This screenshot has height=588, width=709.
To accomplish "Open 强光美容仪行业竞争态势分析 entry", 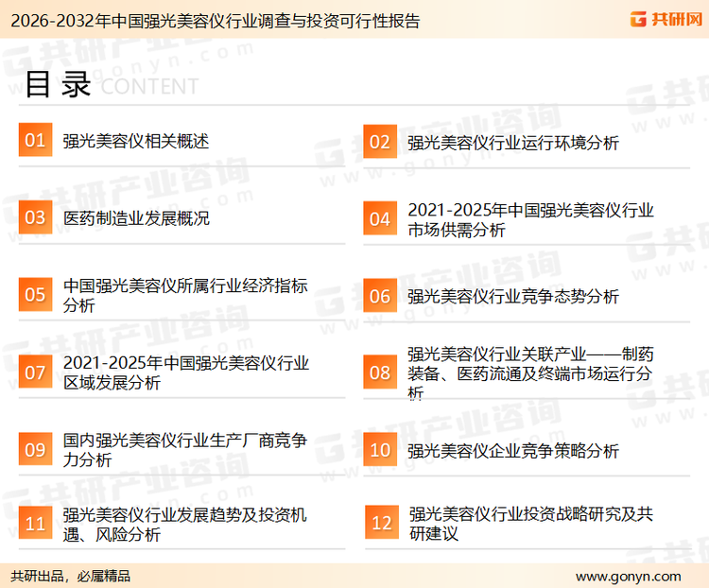I will pyautogui.click(x=512, y=296).
